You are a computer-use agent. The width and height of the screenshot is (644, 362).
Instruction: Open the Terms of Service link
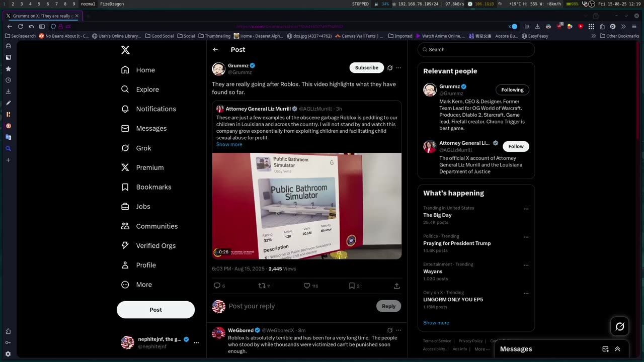pyautogui.click(x=437, y=341)
